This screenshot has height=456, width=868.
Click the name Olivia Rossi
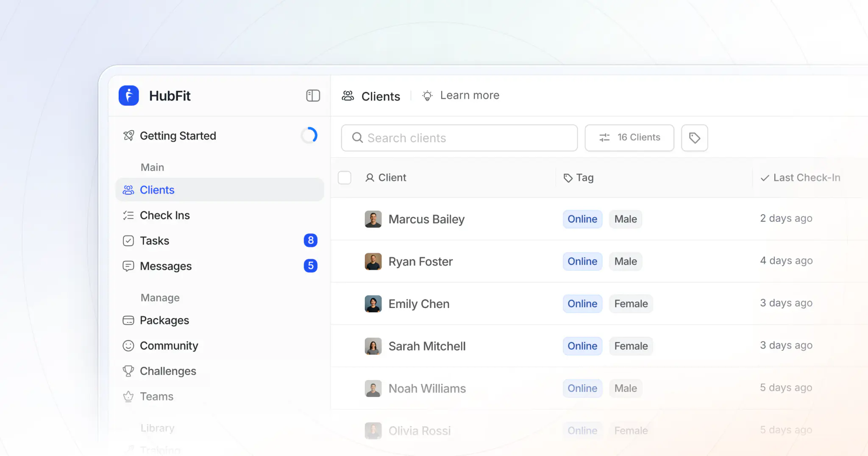[x=420, y=431]
